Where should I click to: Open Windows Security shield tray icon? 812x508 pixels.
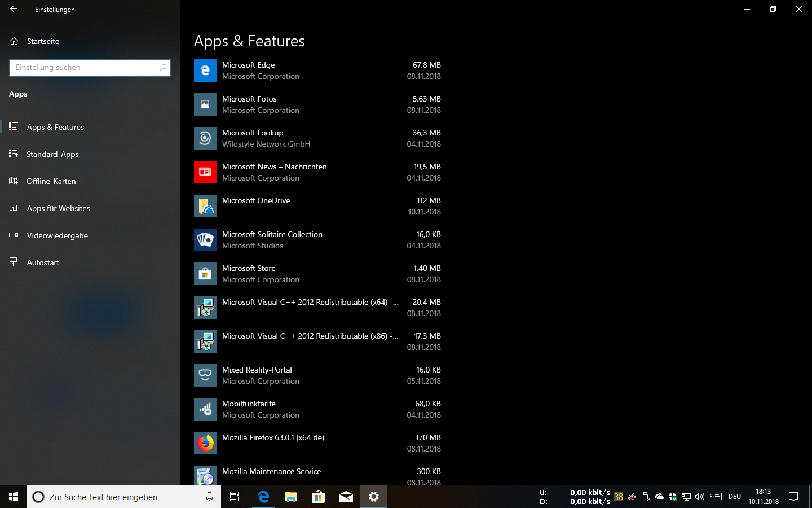pyautogui.click(x=673, y=497)
